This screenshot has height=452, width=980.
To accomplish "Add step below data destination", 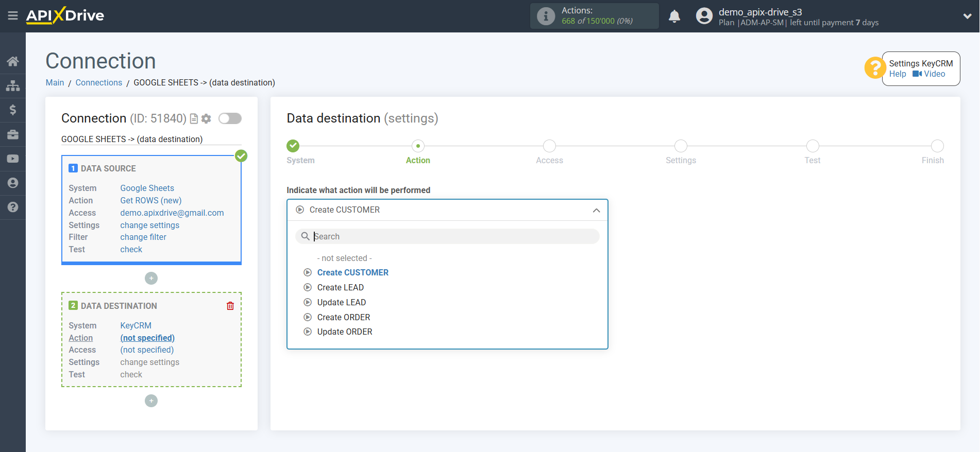I will coord(151,401).
